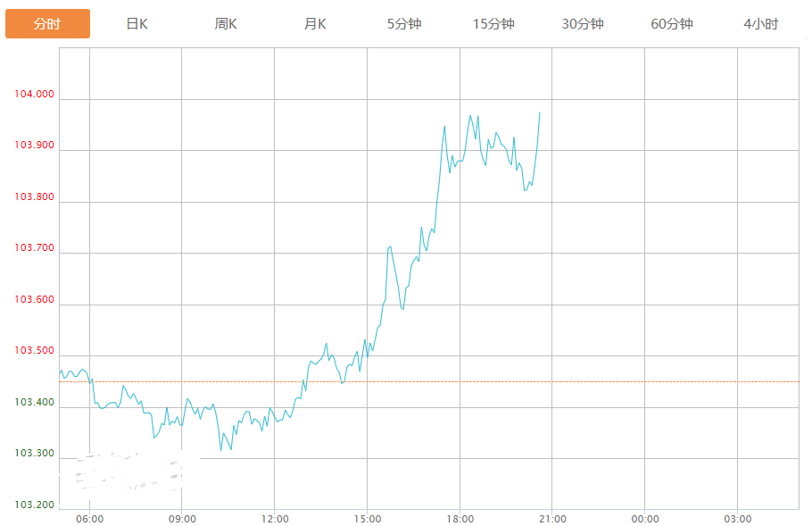Click the 06:00 time axis label

(89, 519)
